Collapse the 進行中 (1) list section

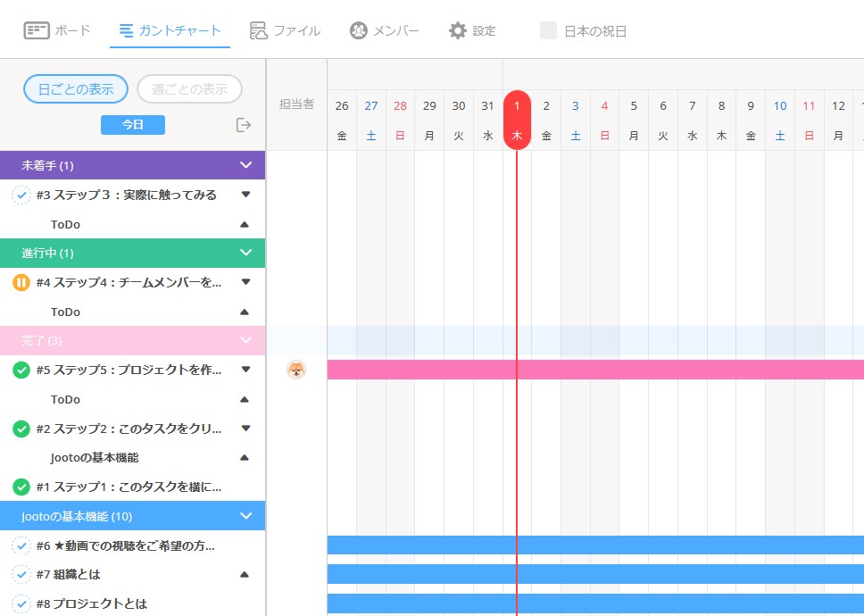(x=246, y=253)
